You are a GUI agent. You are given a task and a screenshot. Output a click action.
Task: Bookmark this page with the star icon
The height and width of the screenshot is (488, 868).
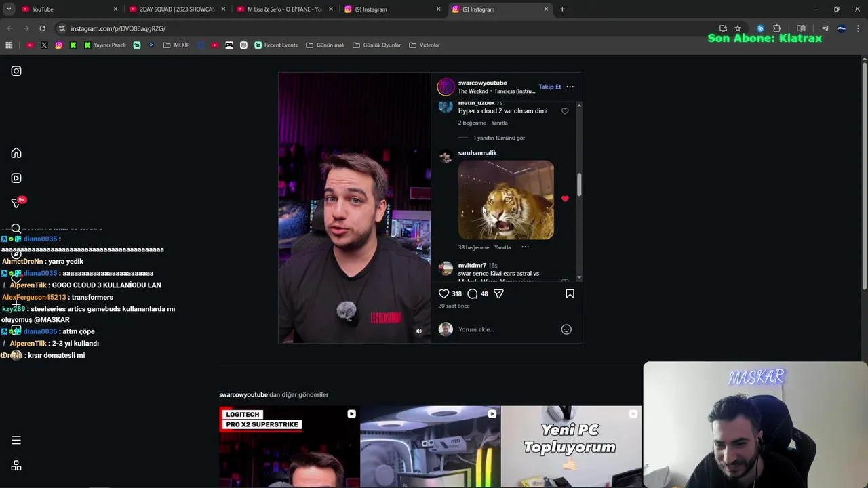pyautogui.click(x=738, y=28)
